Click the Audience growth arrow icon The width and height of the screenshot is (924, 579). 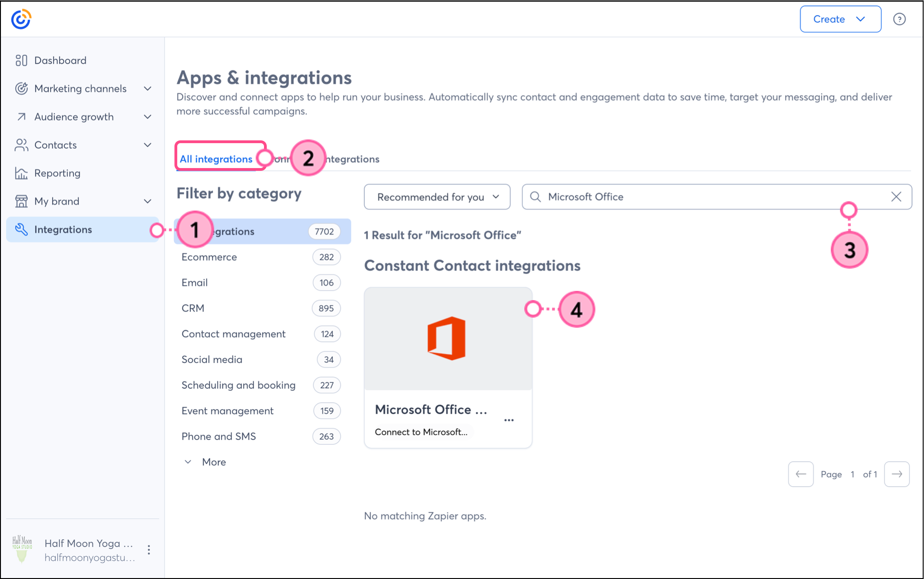tap(21, 117)
